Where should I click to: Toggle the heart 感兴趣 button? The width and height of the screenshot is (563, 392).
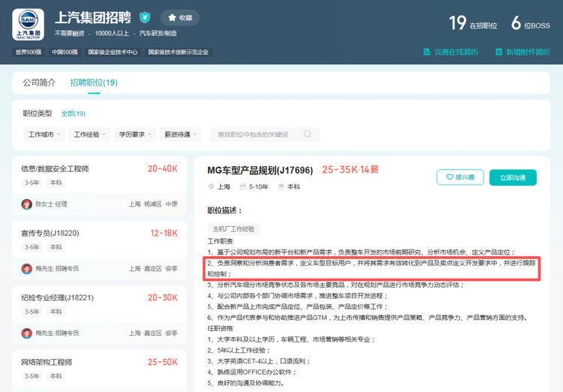[x=459, y=177]
